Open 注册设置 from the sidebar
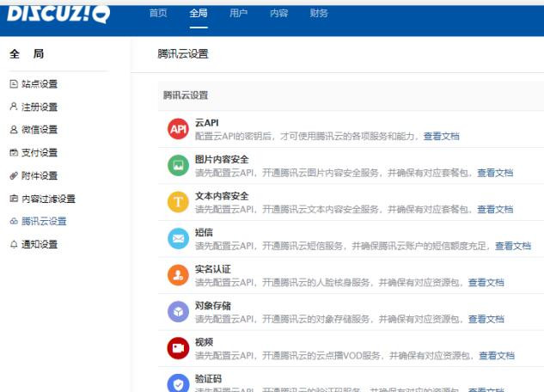The width and height of the screenshot is (544, 392). (39, 107)
